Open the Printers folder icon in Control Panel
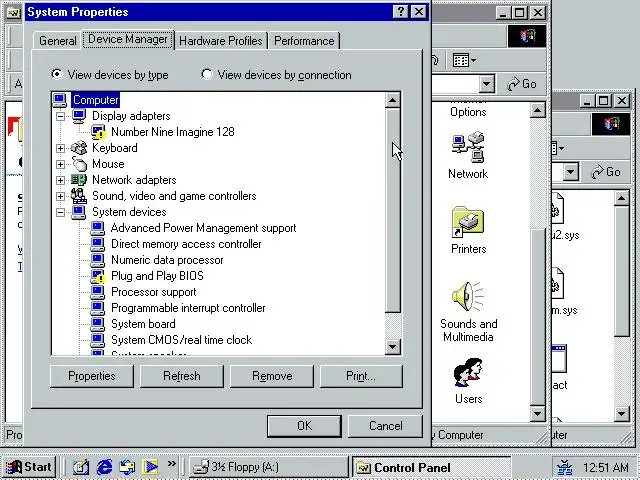 (x=468, y=222)
